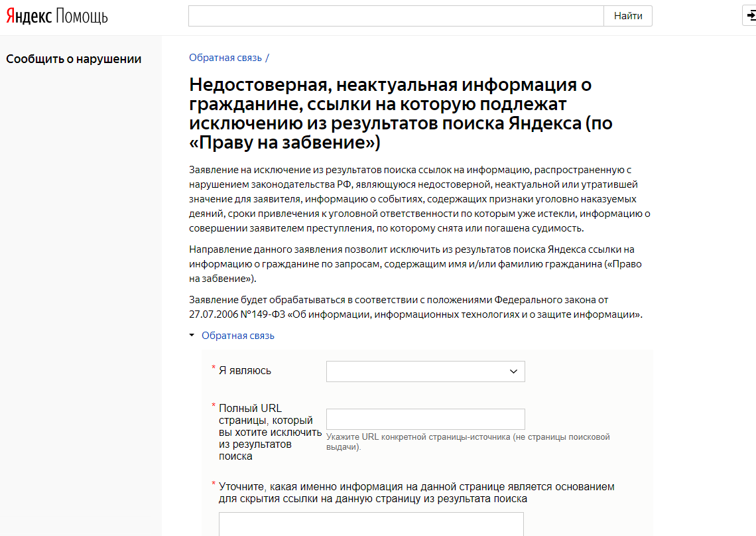Click the Уточните information textarea

click(x=371, y=525)
